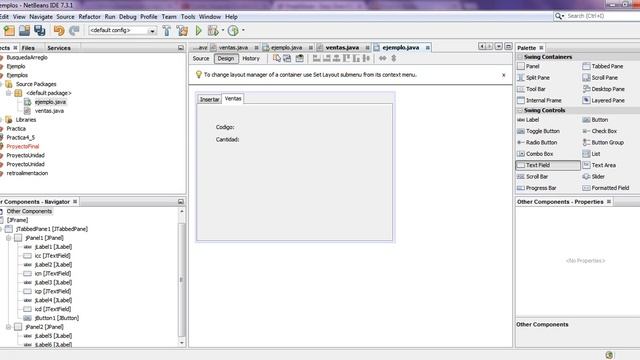This screenshot has height=360, width=640.
Task: Collapse jPanel2 node in Navigator
Action: coord(8,327)
